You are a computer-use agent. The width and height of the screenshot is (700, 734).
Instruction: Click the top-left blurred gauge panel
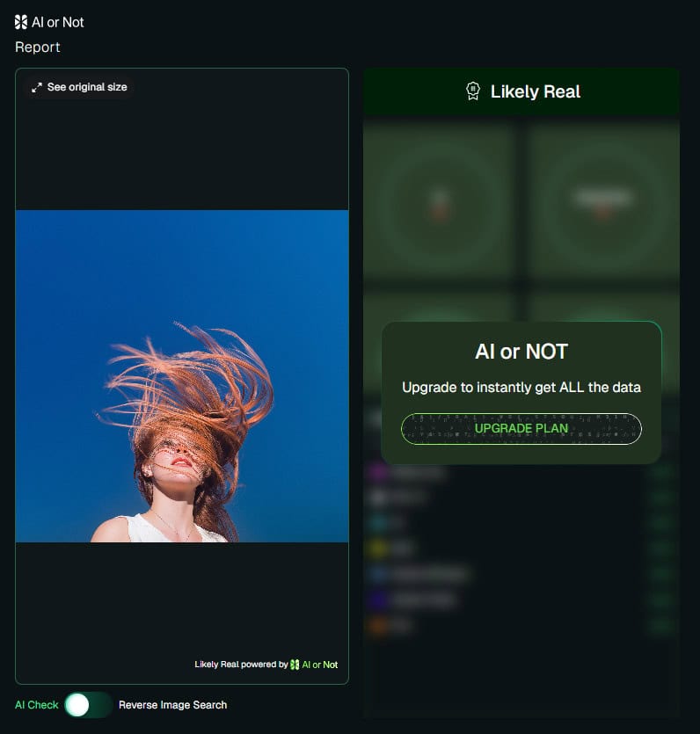438,200
